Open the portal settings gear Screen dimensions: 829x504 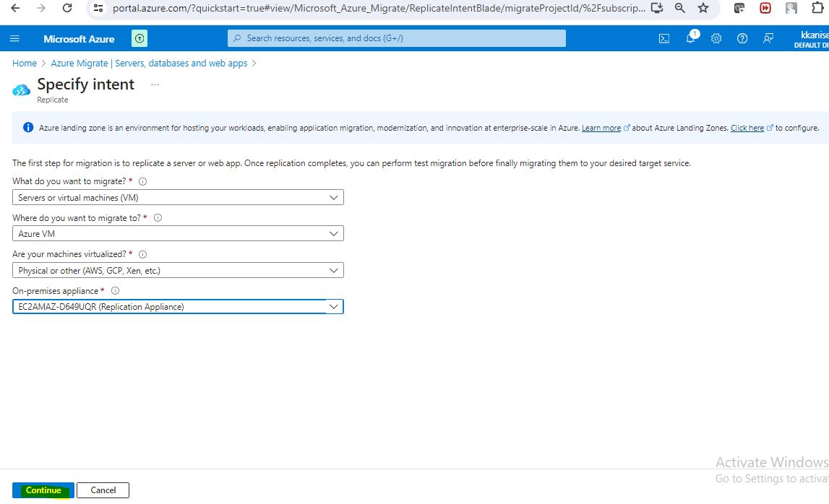point(716,39)
